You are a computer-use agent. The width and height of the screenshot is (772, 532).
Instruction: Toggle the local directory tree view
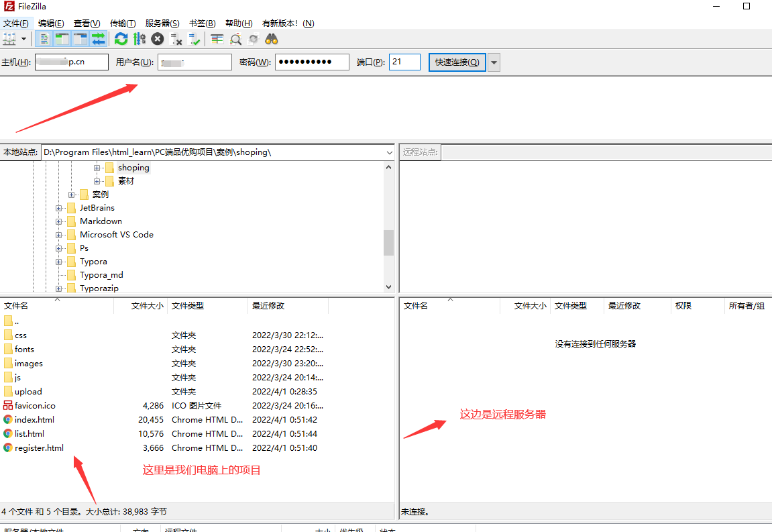tap(62, 39)
